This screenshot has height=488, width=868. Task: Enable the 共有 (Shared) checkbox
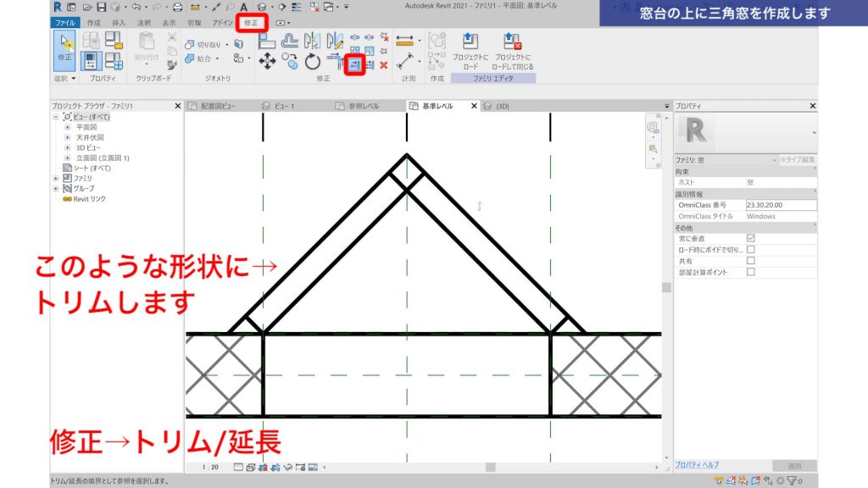tap(751, 260)
